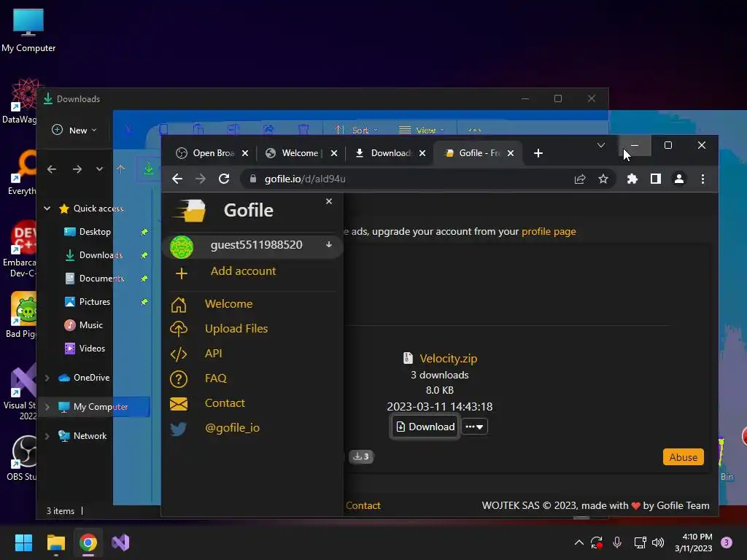Close the Download tab
Image resolution: width=747 pixels, height=560 pixels.
(x=422, y=153)
